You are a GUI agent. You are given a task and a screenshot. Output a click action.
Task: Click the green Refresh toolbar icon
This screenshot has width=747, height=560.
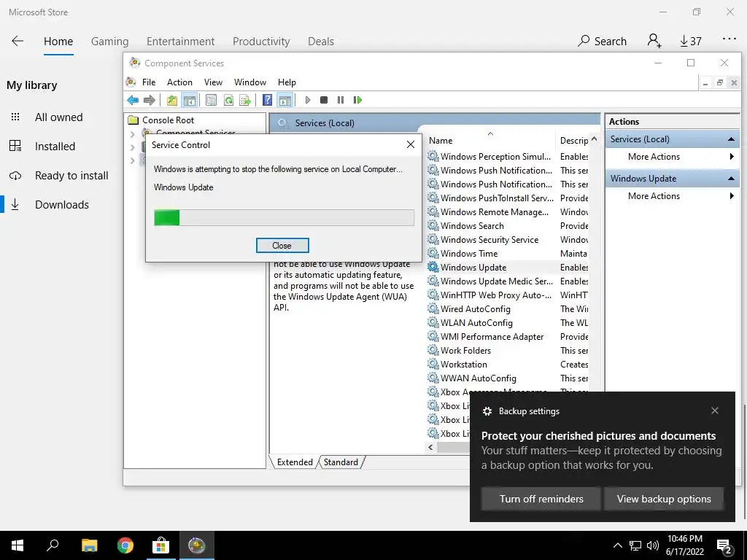click(x=228, y=100)
